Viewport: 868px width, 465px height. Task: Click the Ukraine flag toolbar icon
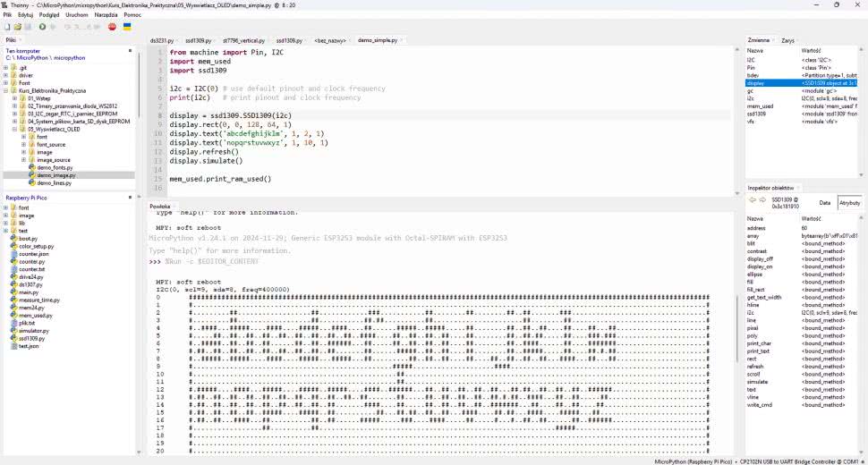coord(127,27)
